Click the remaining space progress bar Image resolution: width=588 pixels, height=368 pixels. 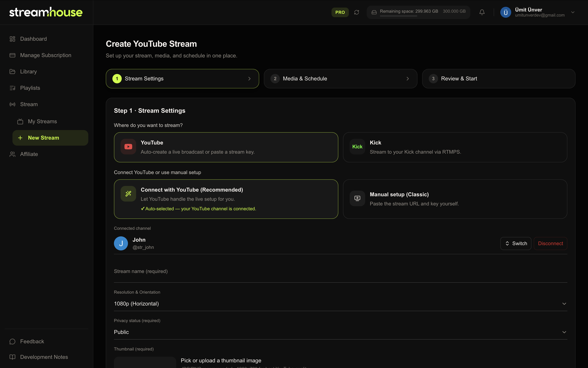[x=398, y=16]
